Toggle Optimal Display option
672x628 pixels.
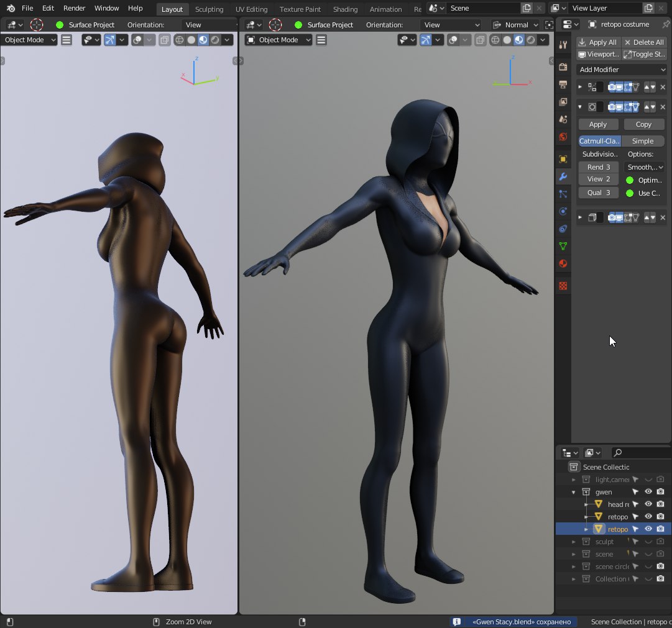630,180
